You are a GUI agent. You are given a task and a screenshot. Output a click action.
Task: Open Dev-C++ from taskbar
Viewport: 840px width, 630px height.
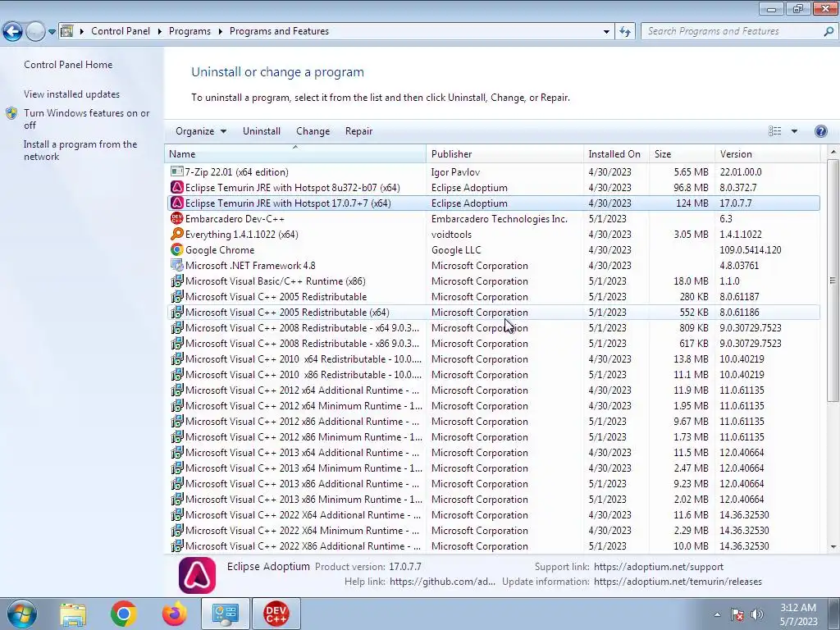(x=276, y=614)
